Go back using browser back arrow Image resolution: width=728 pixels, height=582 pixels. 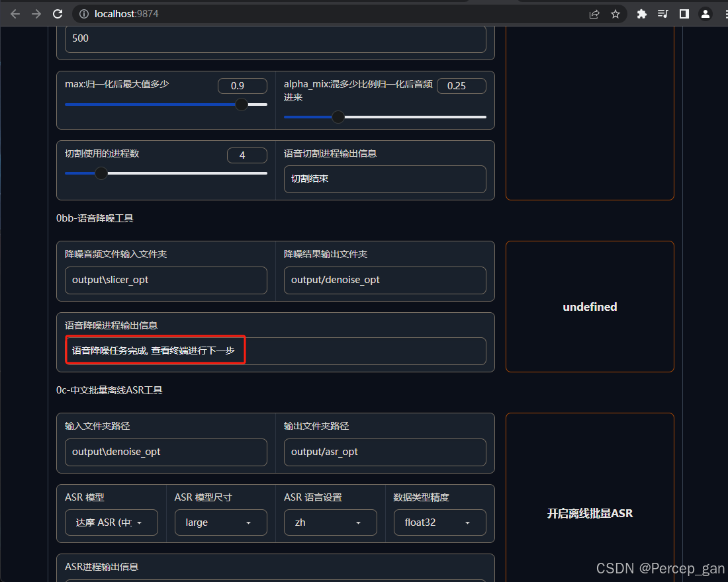coord(15,14)
